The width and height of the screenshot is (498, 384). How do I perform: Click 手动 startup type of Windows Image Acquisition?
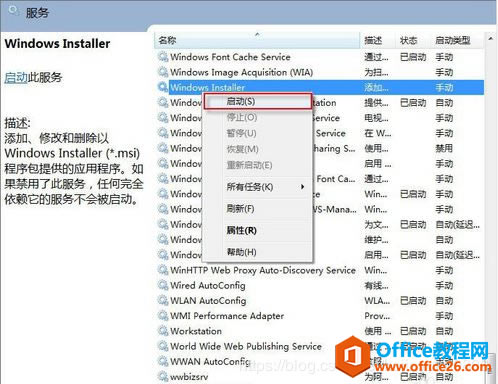pos(444,72)
